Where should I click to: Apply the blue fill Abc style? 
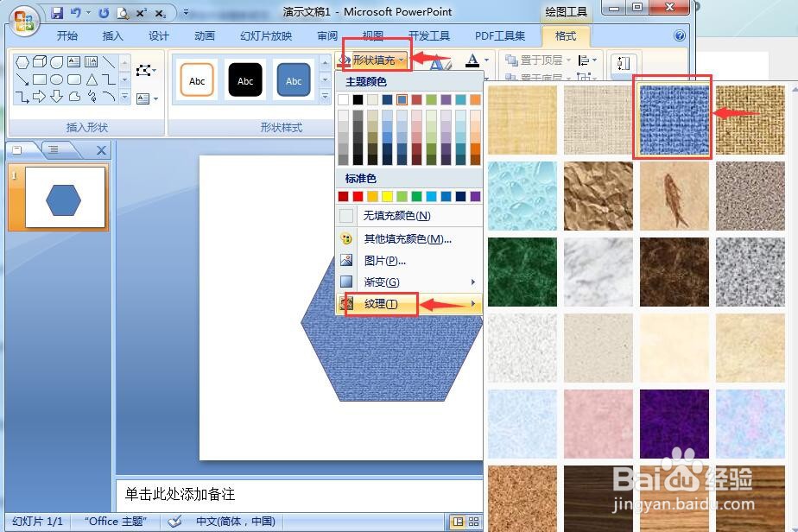tap(294, 80)
